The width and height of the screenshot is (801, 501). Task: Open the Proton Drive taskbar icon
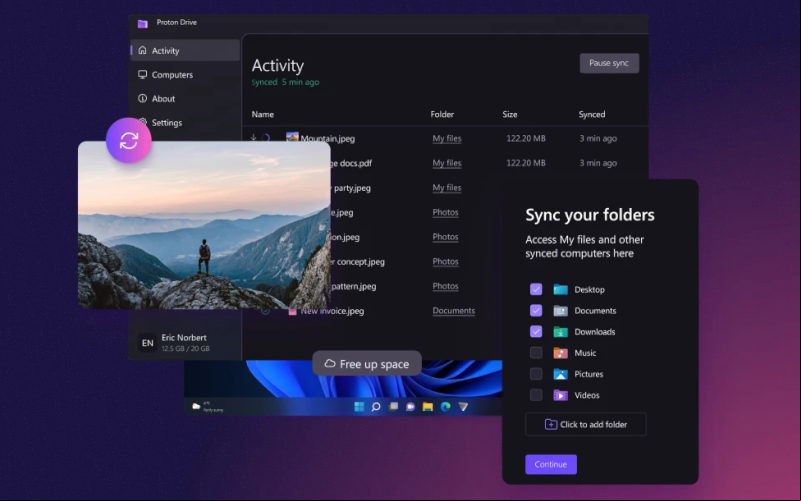(x=463, y=407)
